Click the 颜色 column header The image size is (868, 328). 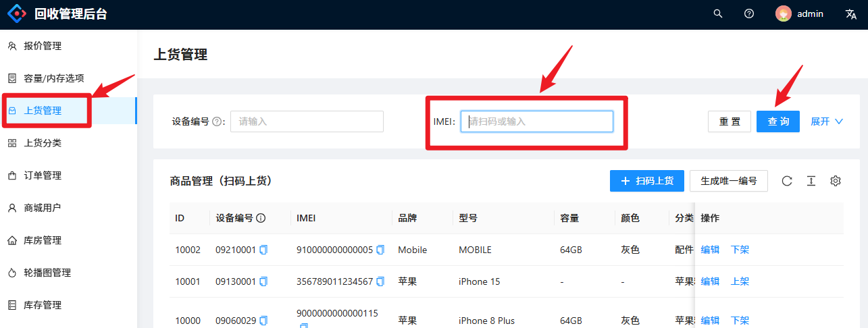pyautogui.click(x=630, y=218)
